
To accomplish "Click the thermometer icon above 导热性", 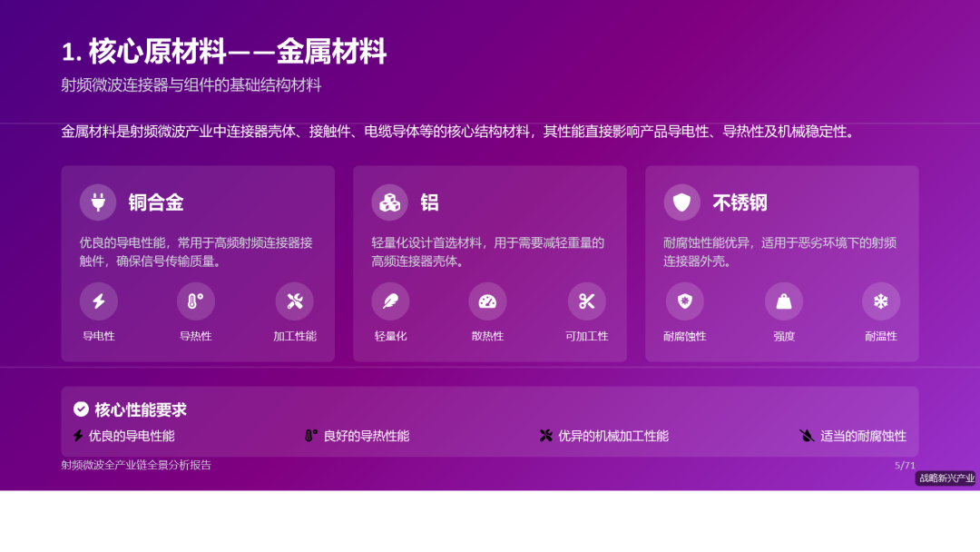I will tap(196, 301).
